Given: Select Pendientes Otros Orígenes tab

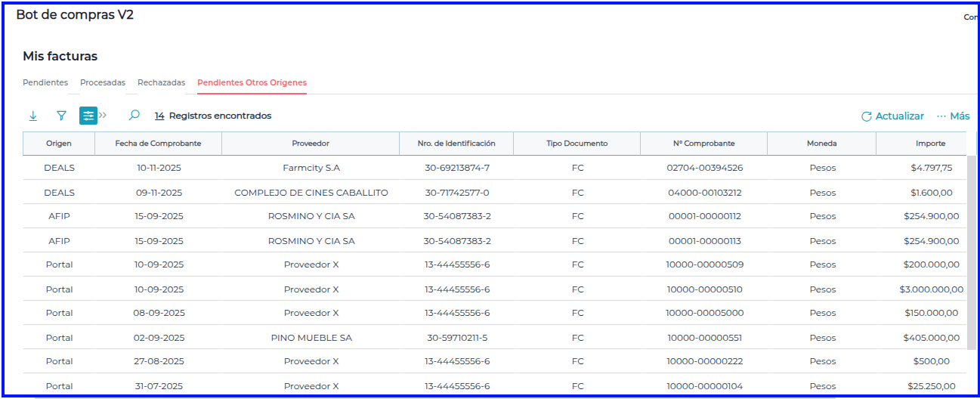Looking at the screenshot, I should pyautogui.click(x=252, y=82).
